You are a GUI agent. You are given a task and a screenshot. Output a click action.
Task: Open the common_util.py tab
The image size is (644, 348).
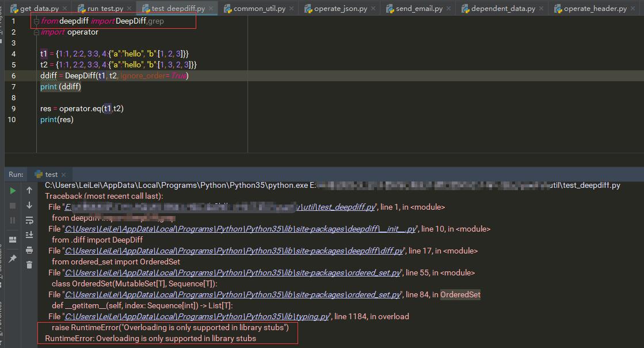tap(260, 8)
